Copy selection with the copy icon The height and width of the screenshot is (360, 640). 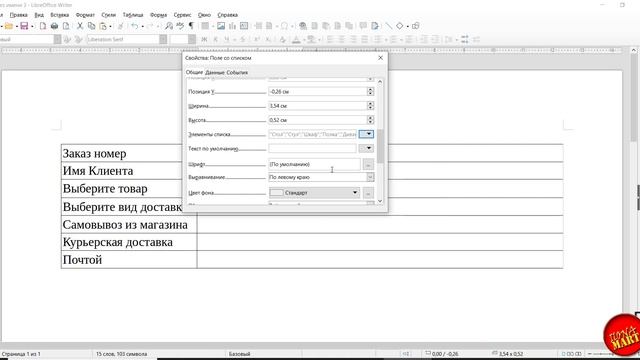91,26
